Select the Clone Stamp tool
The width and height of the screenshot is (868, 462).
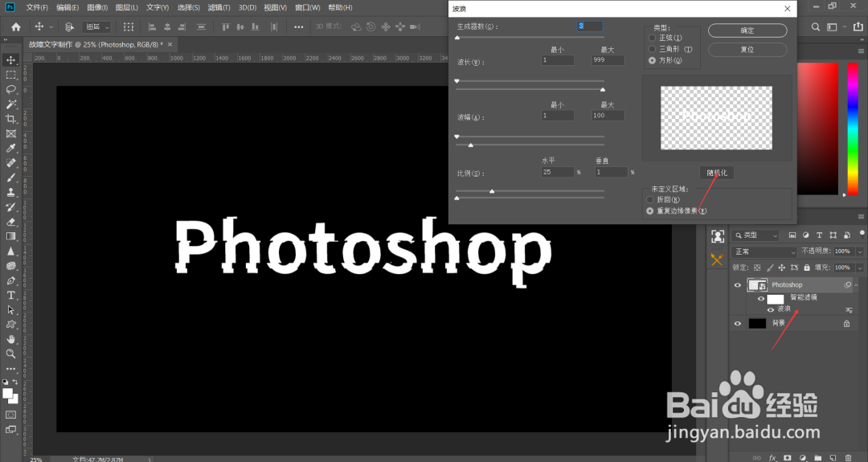(x=11, y=192)
